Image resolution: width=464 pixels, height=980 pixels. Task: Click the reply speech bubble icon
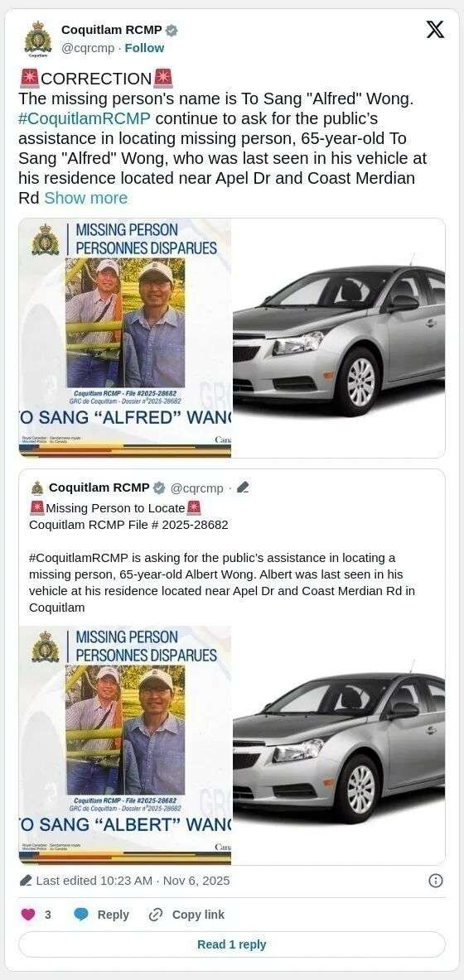80,915
